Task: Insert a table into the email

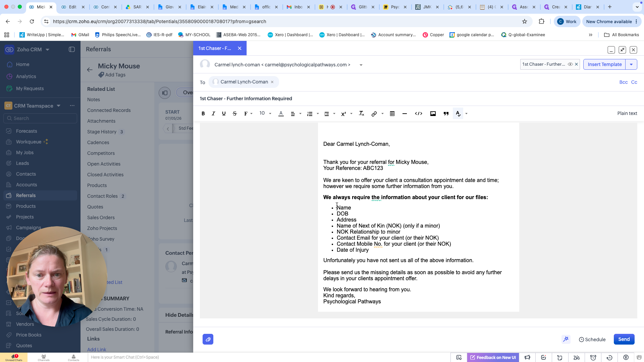Action: tap(392, 114)
